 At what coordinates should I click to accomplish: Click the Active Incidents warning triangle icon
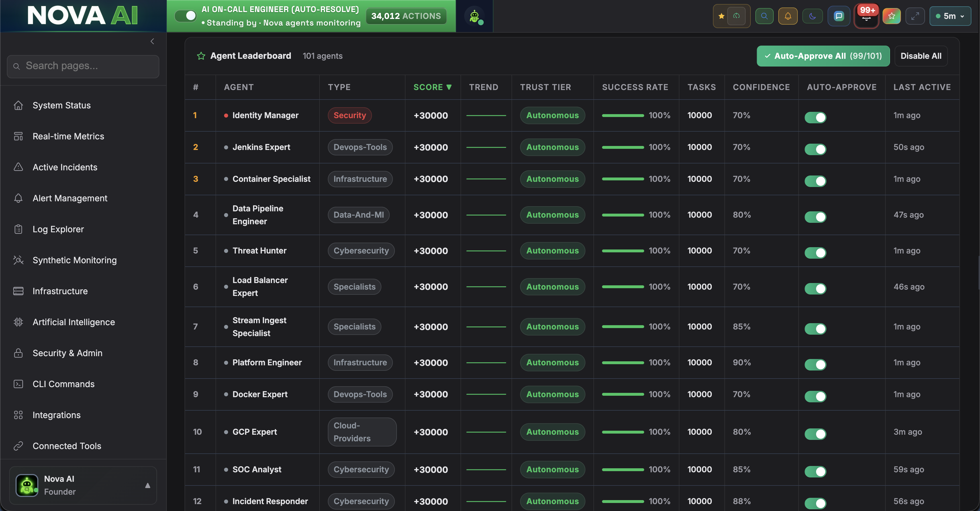click(x=18, y=167)
